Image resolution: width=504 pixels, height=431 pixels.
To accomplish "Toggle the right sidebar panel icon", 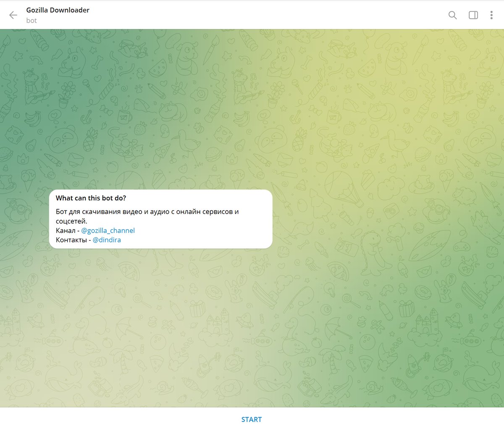I will [473, 15].
